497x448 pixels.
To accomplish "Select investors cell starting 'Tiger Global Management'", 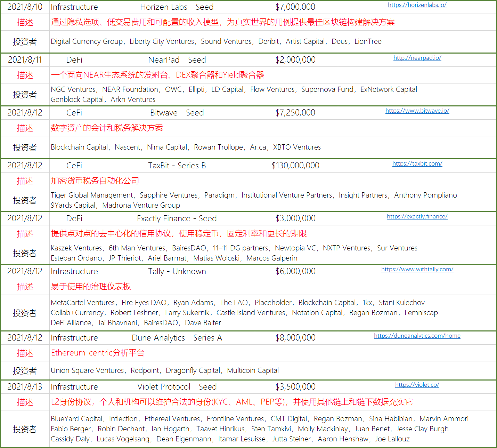I will pyautogui.click(x=273, y=200).
